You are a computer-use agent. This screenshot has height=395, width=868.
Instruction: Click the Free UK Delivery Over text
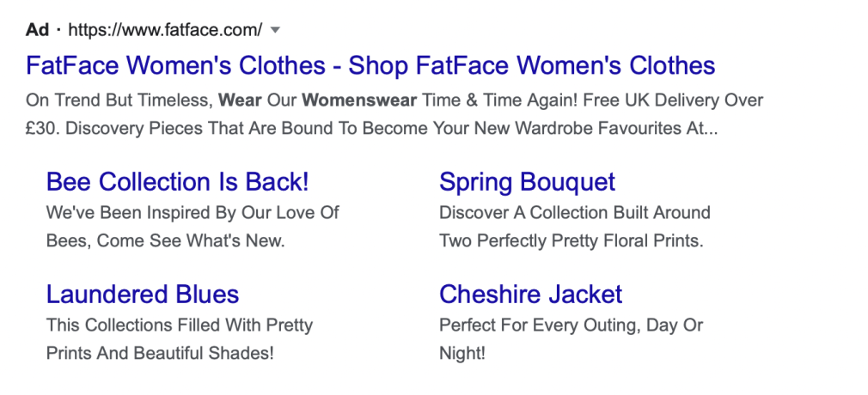point(673,100)
